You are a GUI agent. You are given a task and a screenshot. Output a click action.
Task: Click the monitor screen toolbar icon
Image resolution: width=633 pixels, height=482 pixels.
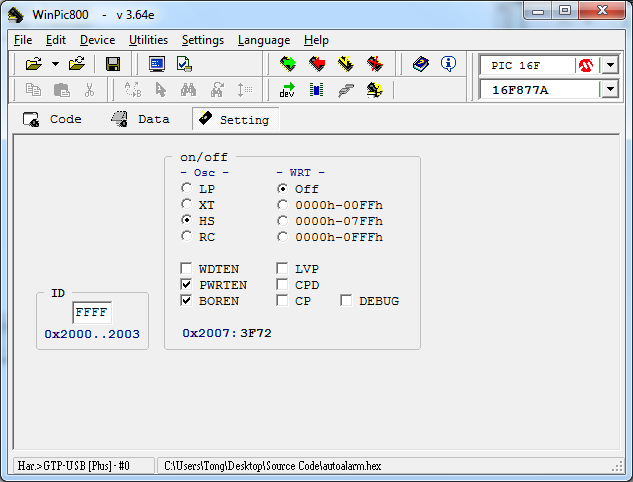point(157,64)
